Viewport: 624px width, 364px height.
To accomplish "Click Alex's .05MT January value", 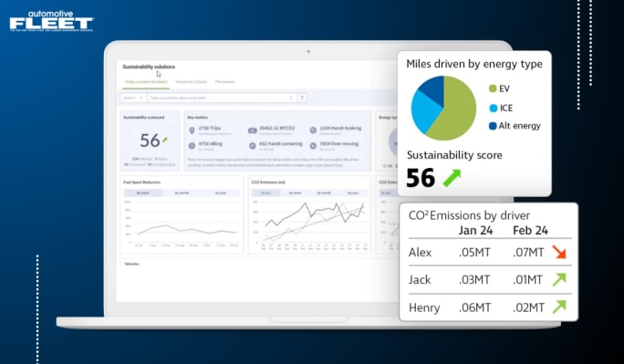I will pyautogui.click(x=474, y=252).
